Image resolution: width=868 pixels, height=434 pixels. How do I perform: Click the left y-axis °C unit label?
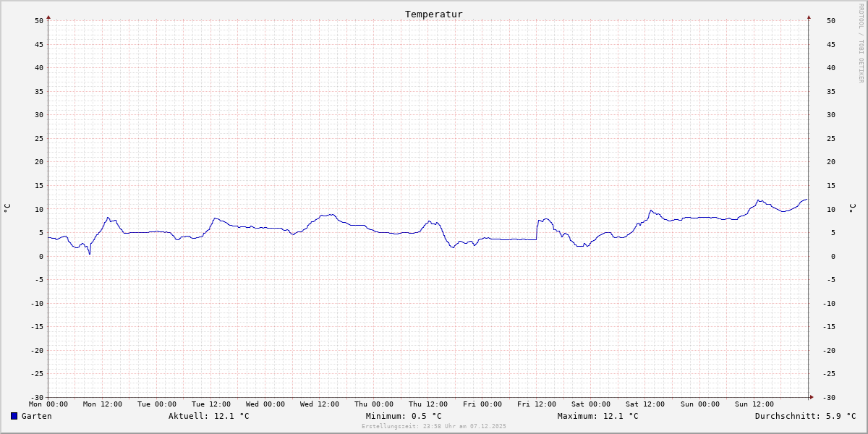[x=7, y=208]
